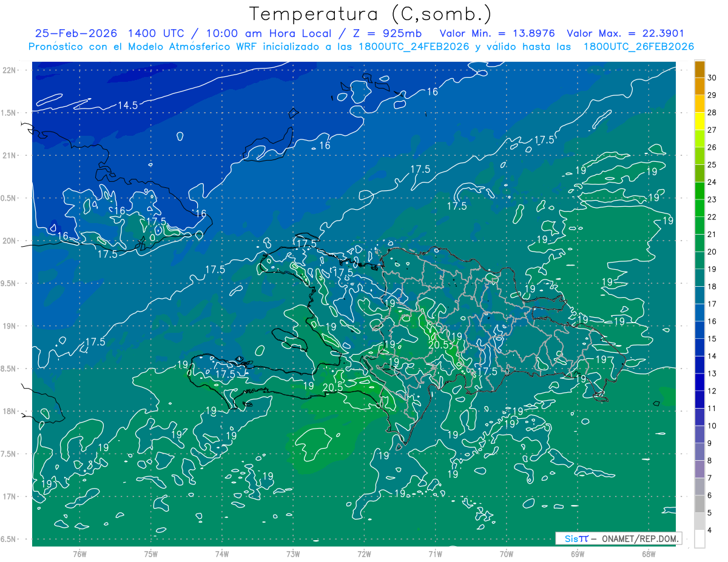The height and width of the screenshot is (562, 728).
Task: Click the "Valor Min. = 13.8976" value
Action: (497, 33)
